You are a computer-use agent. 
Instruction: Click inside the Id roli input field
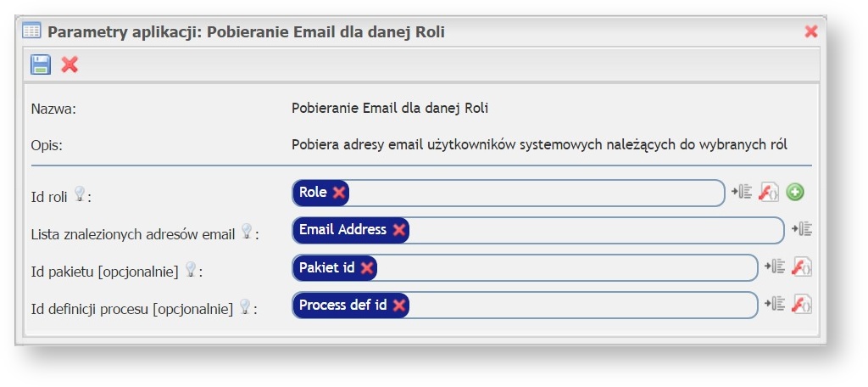coord(534,193)
